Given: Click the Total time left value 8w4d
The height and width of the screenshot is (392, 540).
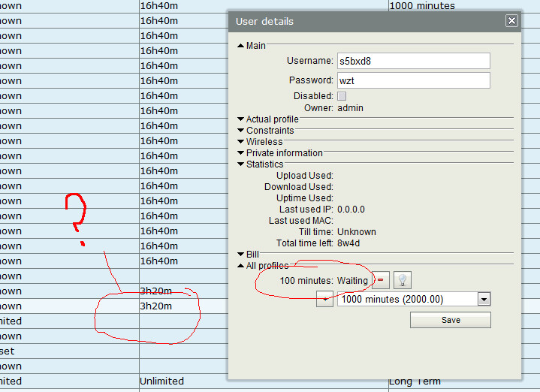Looking at the screenshot, I should tap(348, 243).
